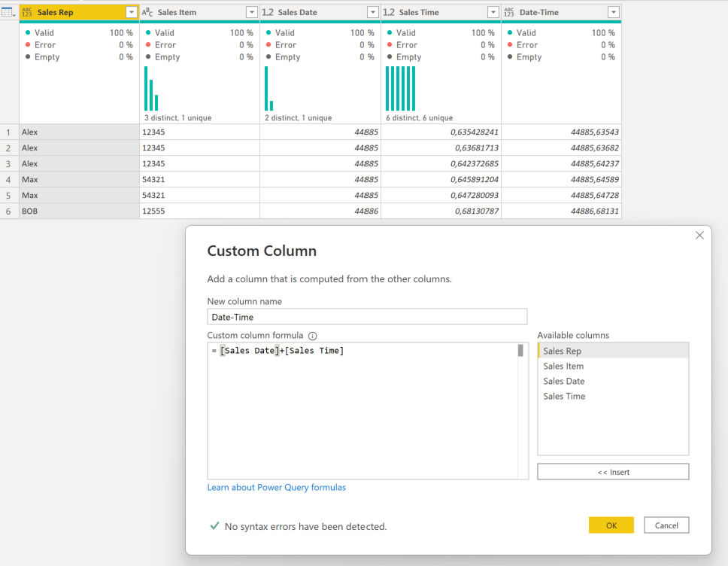This screenshot has width=728, height=566.
Task: Click Sales Item cell 12555
Action: (199, 211)
